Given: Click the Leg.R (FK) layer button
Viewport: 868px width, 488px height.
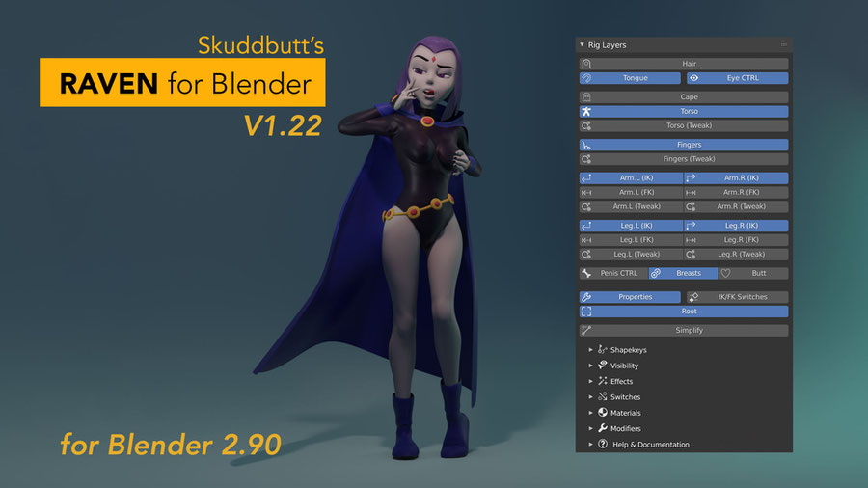Looking at the screenshot, I should click(x=736, y=239).
